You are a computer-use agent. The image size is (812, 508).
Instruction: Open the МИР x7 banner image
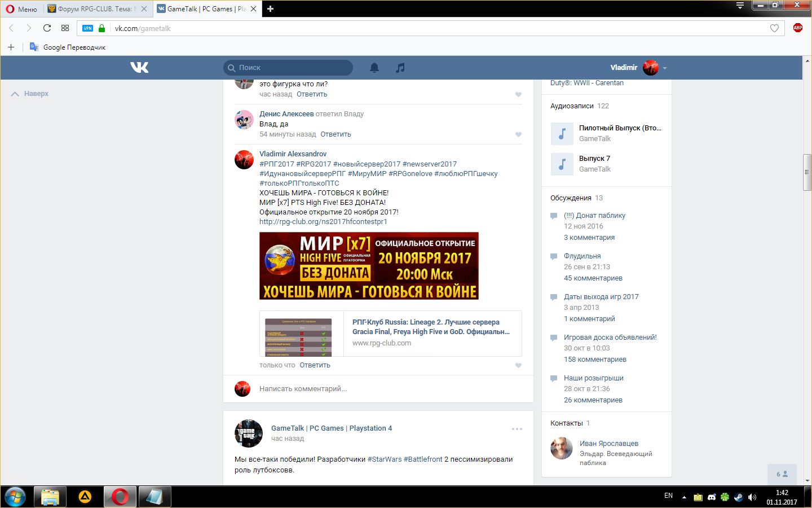(369, 266)
